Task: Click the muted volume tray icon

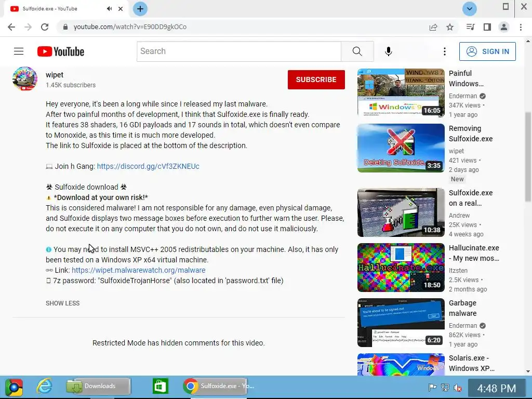Action: click(457, 387)
